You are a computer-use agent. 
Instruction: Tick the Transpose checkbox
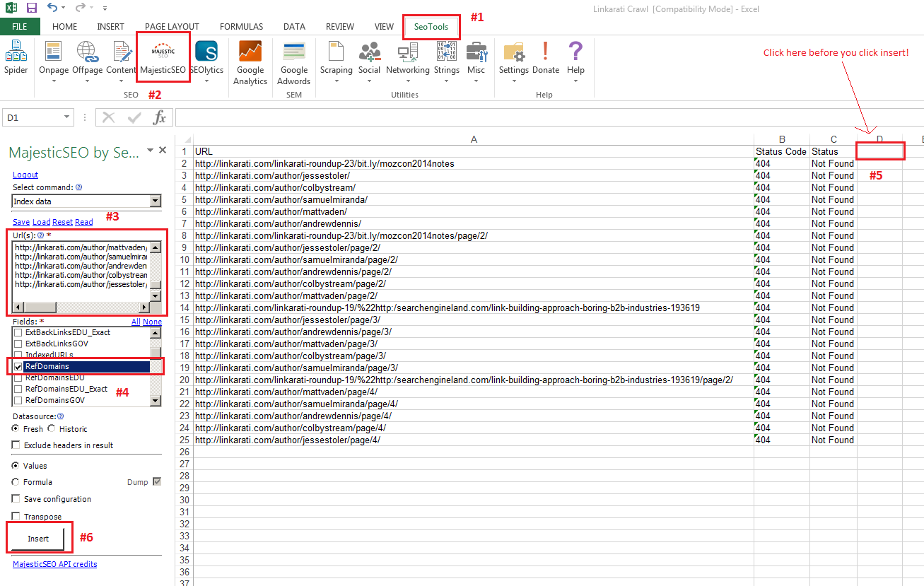tap(16, 517)
